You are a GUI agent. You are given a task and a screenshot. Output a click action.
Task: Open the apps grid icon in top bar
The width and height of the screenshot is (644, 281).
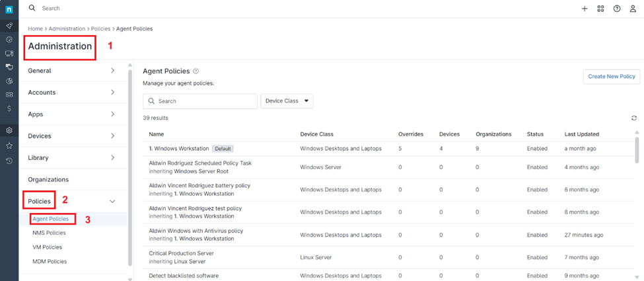coord(600,9)
